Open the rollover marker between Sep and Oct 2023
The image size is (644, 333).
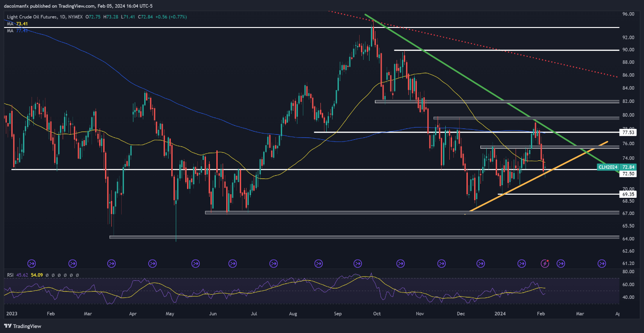pyautogui.click(x=358, y=263)
